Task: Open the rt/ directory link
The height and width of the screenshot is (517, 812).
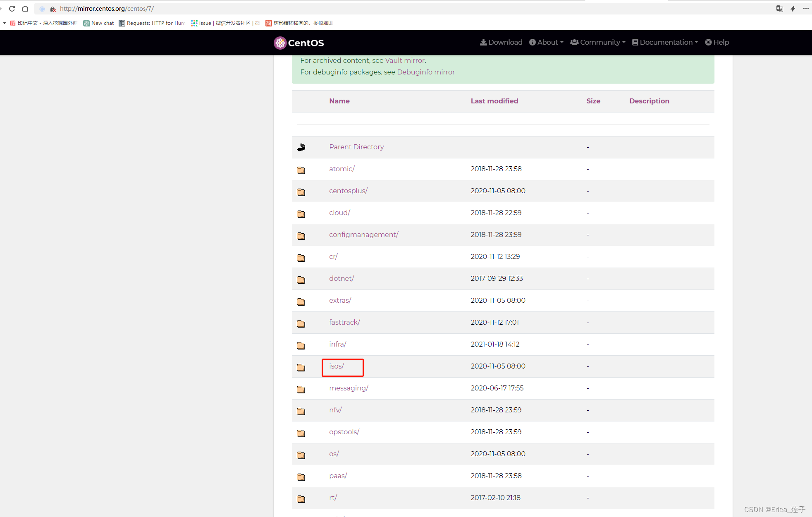Action: (333, 498)
